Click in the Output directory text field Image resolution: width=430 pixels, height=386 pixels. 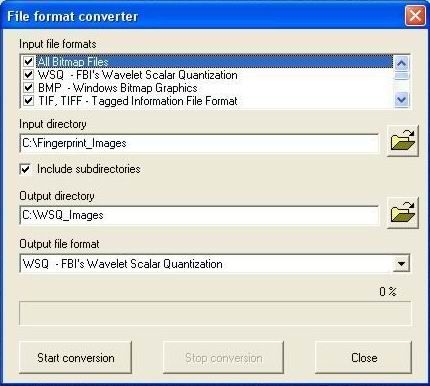(199, 215)
